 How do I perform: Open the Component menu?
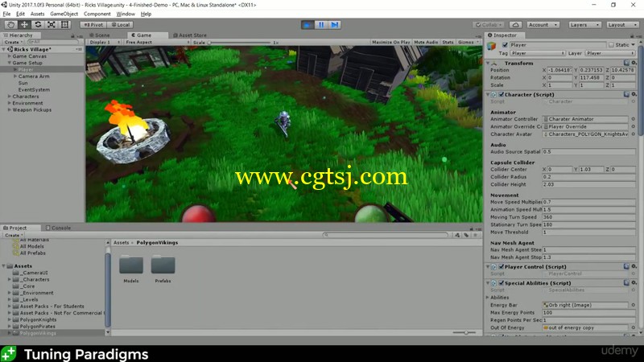pos(97,14)
